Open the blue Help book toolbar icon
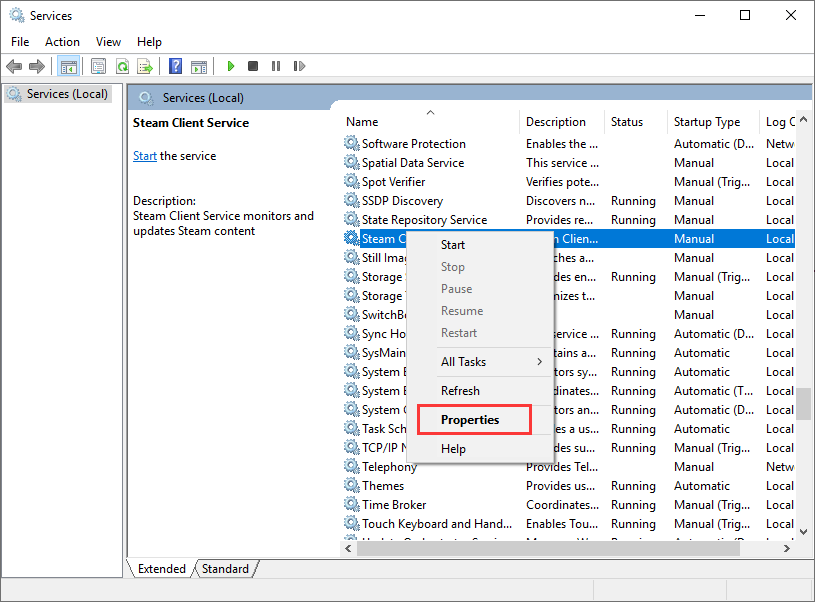The height and width of the screenshot is (602, 815). click(x=176, y=66)
